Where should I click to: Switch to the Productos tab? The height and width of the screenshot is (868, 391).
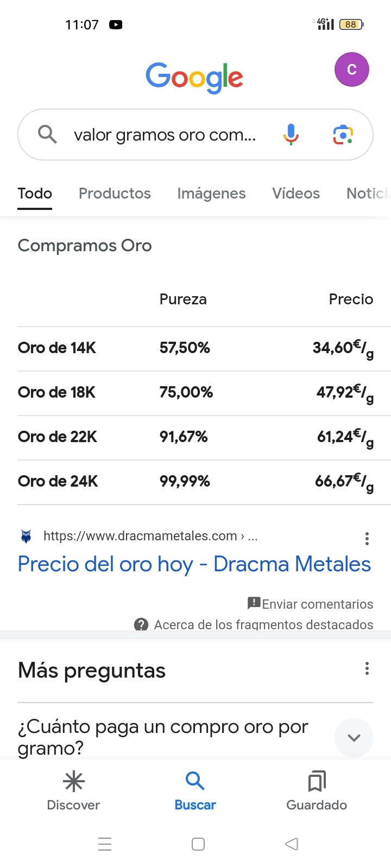pyautogui.click(x=115, y=194)
